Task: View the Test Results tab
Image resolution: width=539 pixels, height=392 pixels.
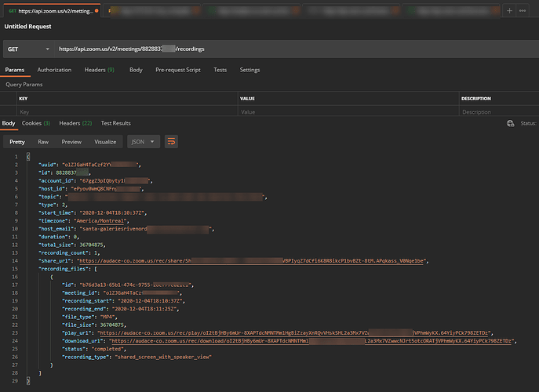Action: point(116,123)
